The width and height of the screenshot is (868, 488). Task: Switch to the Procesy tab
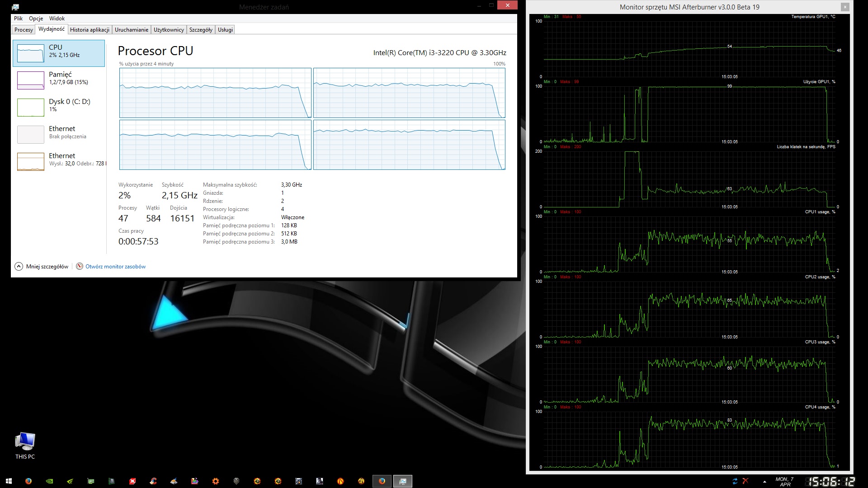pyautogui.click(x=24, y=30)
